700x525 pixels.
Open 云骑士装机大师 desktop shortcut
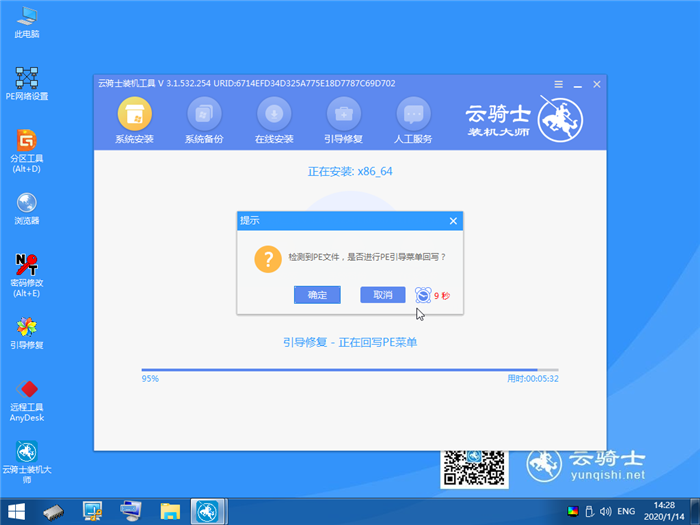click(27, 462)
